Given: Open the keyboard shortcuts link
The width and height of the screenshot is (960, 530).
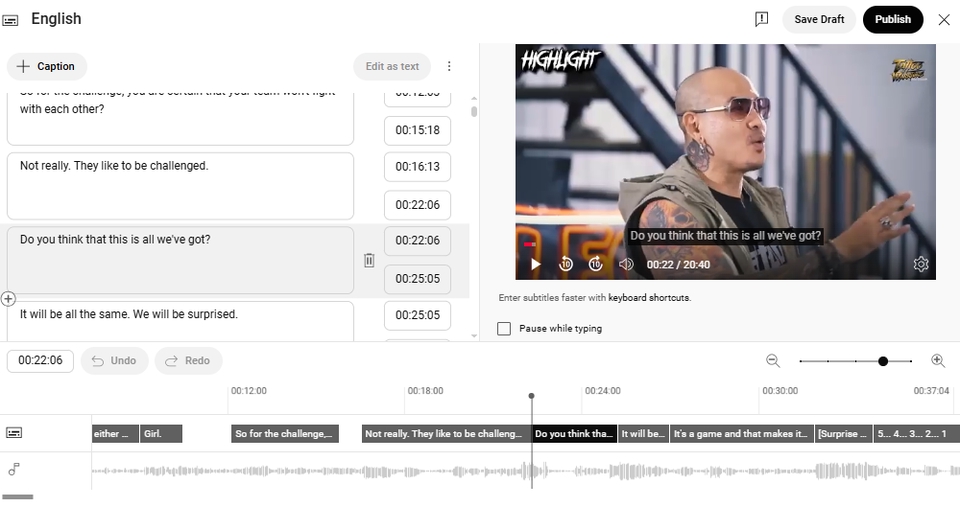Looking at the screenshot, I should coord(649,297).
